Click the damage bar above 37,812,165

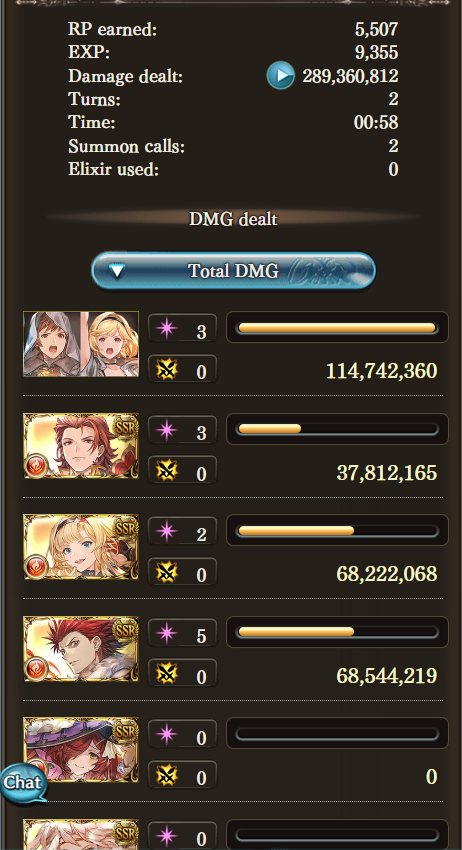[x=337, y=429]
